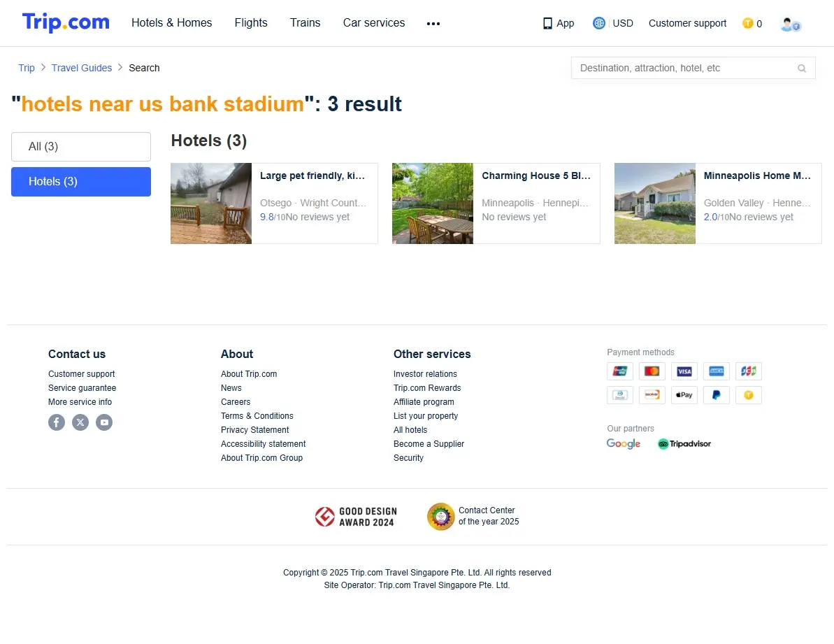Click the Diners Club payment icon
This screenshot has width=834, height=644.
(620, 395)
